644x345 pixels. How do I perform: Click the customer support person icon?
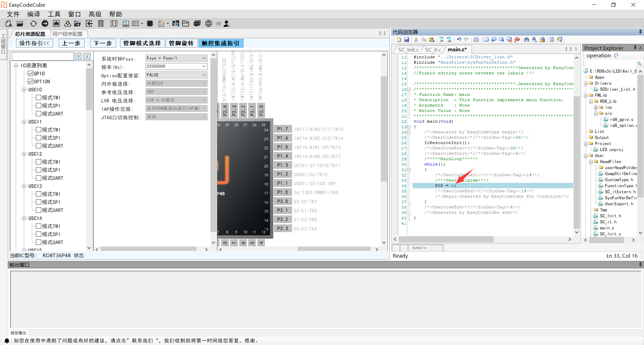pos(227,23)
